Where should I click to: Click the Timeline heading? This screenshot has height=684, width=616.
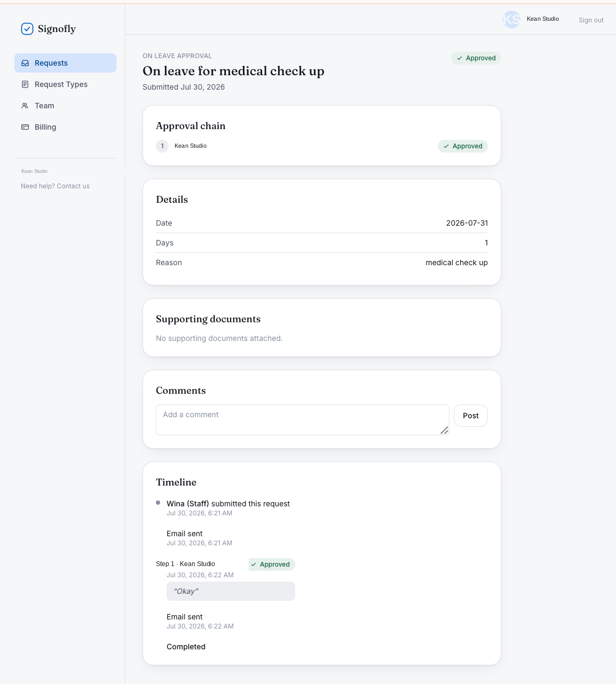pos(176,482)
